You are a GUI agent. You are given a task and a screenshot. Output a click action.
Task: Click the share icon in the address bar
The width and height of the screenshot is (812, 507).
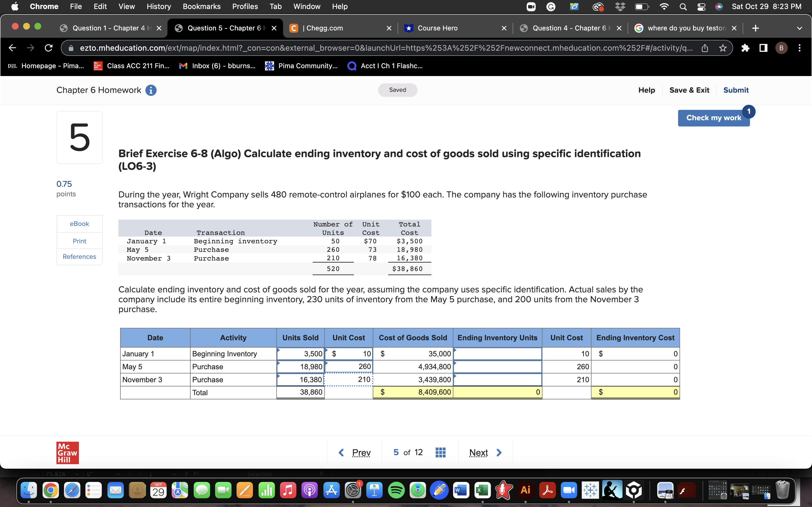[704, 48]
